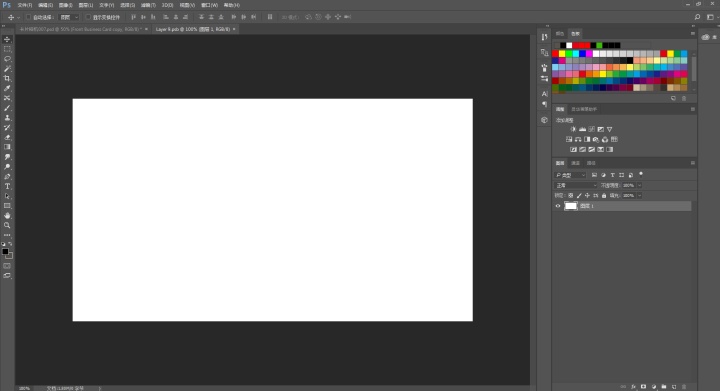
Task: Select the Zoom tool in the toolbox
Action: (x=7, y=225)
